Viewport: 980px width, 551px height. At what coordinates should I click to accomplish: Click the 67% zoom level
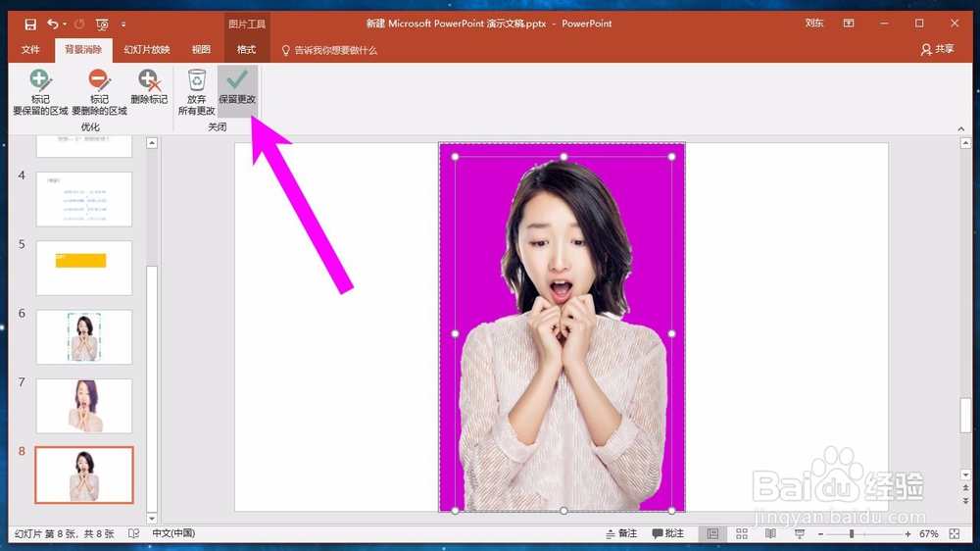(x=929, y=534)
